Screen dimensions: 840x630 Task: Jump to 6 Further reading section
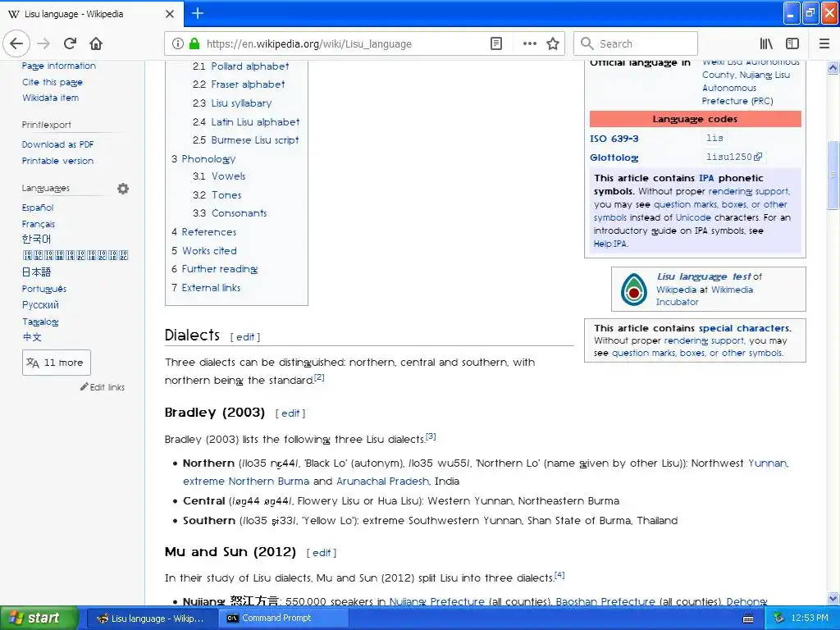click(214, 268)
